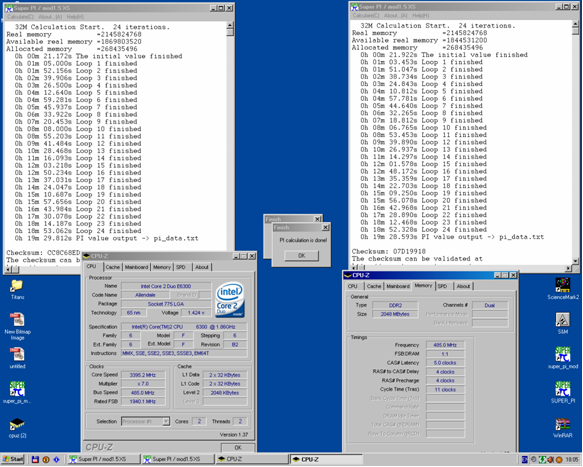Switch to Memory tab in the left CPU-Z window
The height and width of the screenshot is (467, 583).
[x=162, y=267]
